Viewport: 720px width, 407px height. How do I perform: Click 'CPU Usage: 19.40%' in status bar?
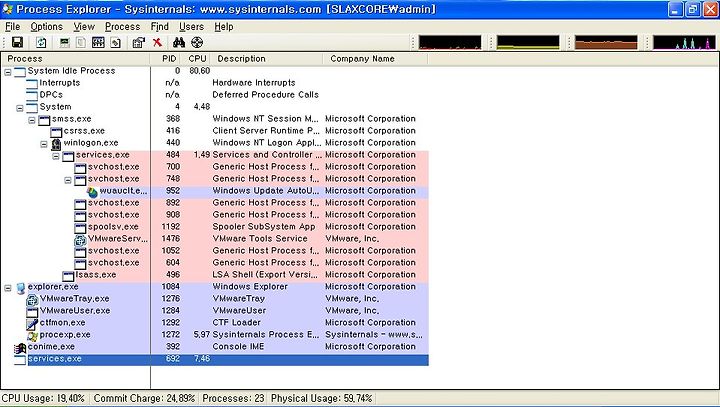[43, 398]
